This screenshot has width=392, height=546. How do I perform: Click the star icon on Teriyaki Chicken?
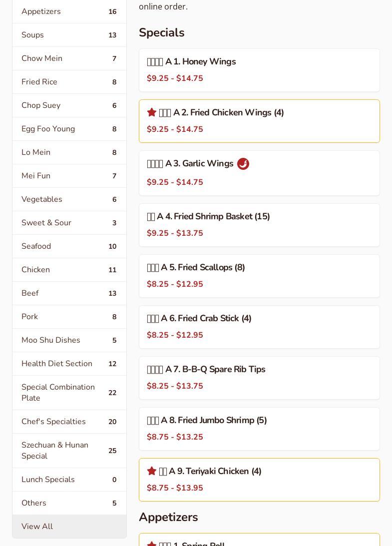coord(152,471)
